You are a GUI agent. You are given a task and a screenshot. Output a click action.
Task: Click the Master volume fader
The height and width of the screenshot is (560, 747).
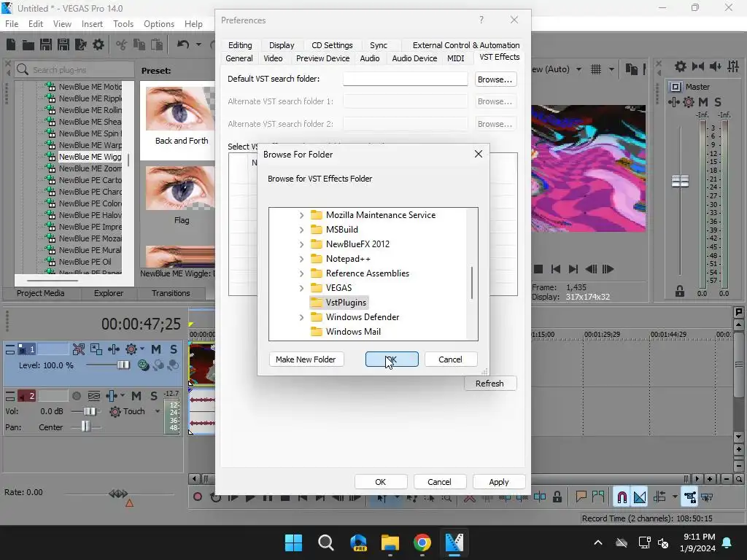point(680,181)
